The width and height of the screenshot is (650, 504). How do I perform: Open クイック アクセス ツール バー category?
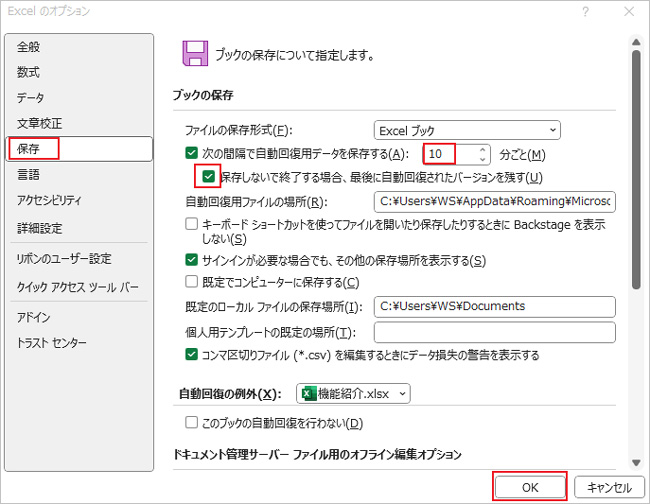click(x=78, y=287)
